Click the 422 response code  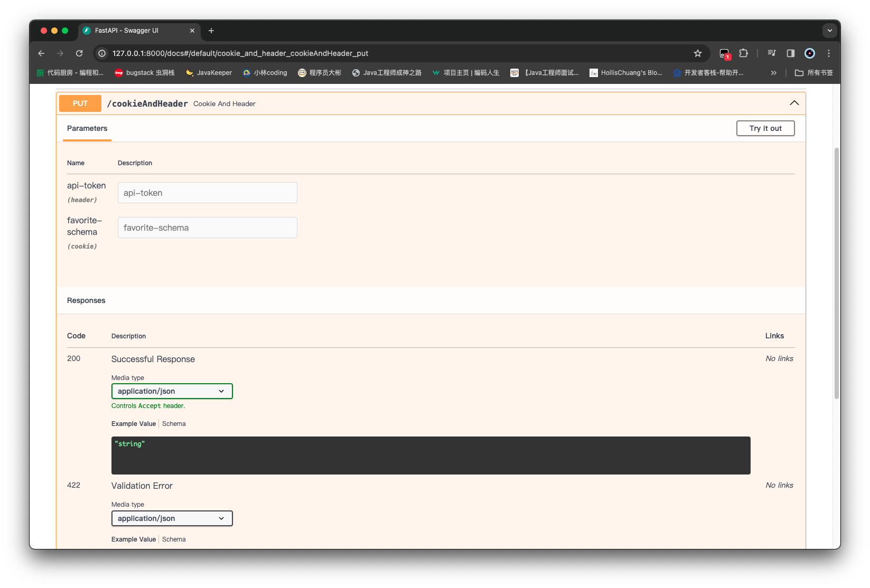tap(74, 485)
